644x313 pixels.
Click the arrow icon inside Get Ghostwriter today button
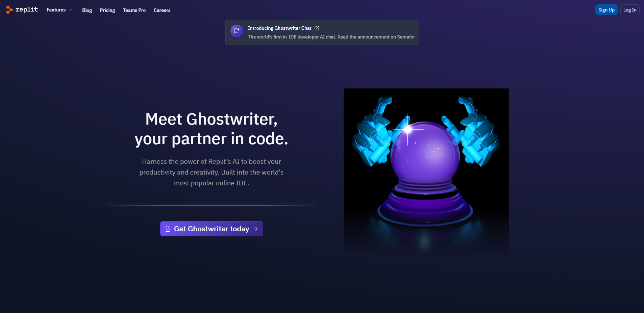(x=255, y=229)
